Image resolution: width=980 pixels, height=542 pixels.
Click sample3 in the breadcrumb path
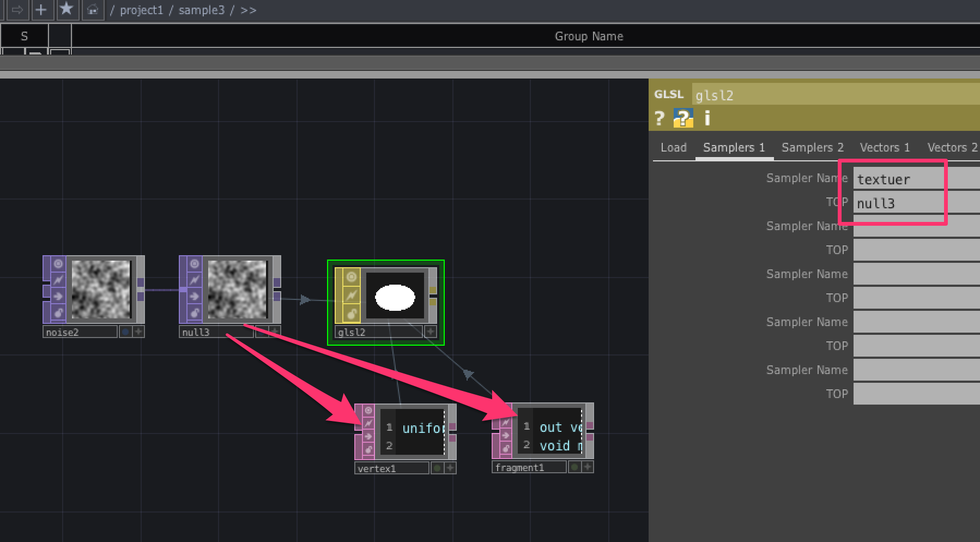[201, 10]
